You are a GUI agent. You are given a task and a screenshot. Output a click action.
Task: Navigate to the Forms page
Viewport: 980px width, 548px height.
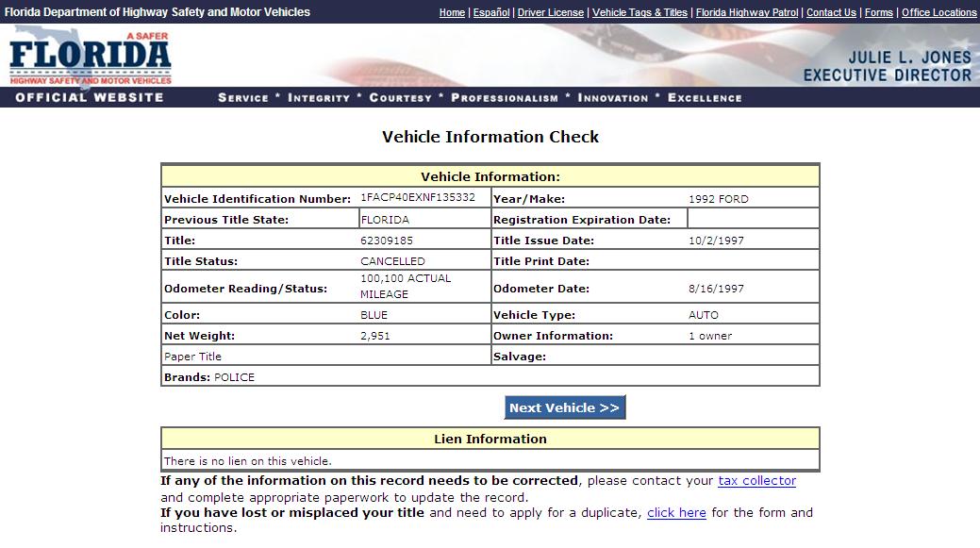(878, 12)
